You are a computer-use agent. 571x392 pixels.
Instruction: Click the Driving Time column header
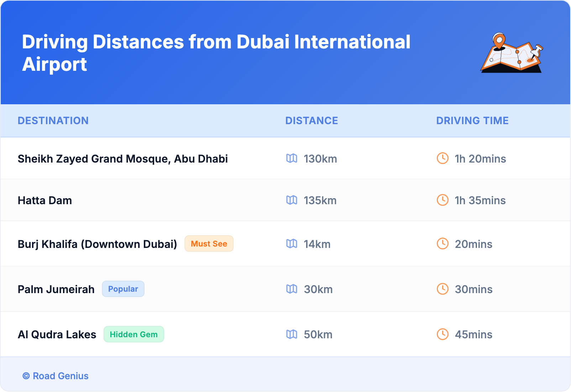tap(472, 121)
